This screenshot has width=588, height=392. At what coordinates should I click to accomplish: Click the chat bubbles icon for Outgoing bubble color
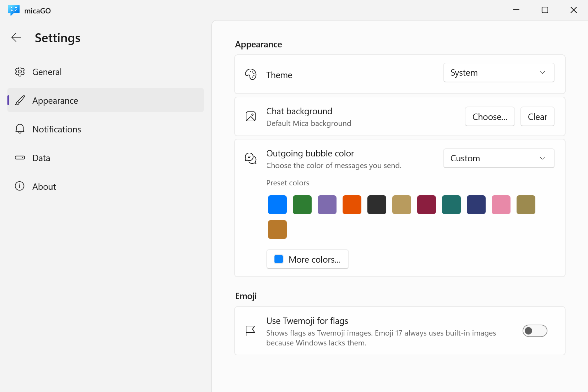(251, 158)
